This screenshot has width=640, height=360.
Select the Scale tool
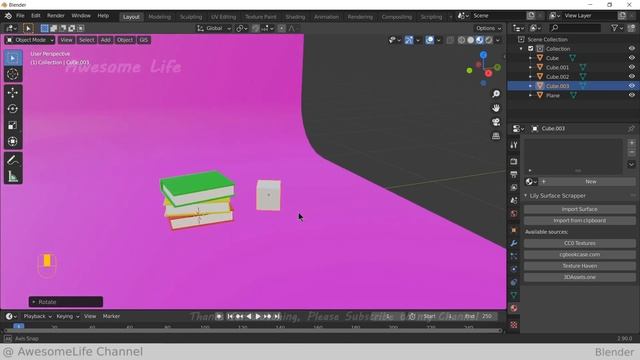[13, 125]
